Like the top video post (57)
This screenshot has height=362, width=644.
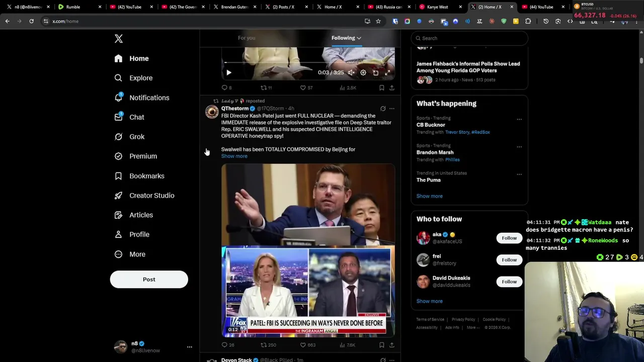(306, 87)
